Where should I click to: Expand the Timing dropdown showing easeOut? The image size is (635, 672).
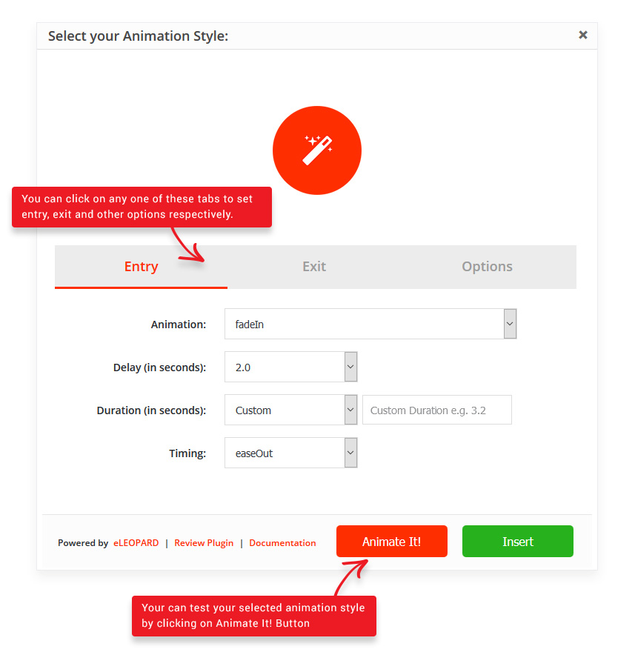tap(285, 453)
